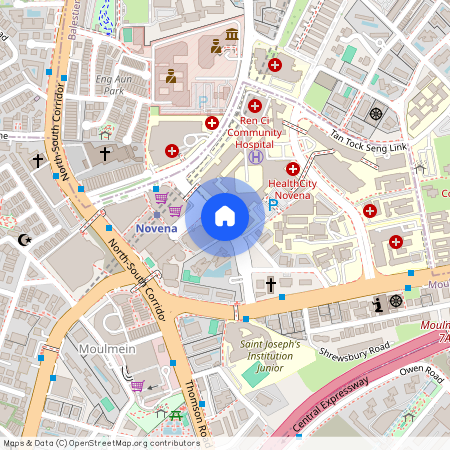Click the Novena station square marker
This screenshot has height=450, width=450.
click(157, 215)
